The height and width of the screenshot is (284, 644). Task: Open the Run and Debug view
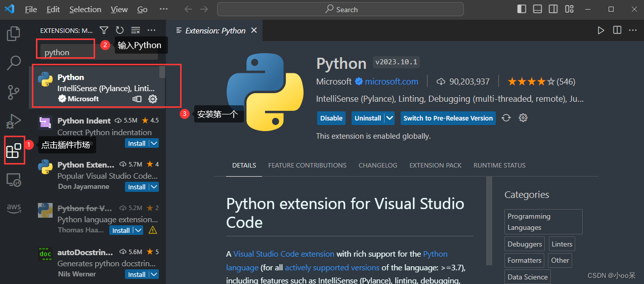coord(13,121)
